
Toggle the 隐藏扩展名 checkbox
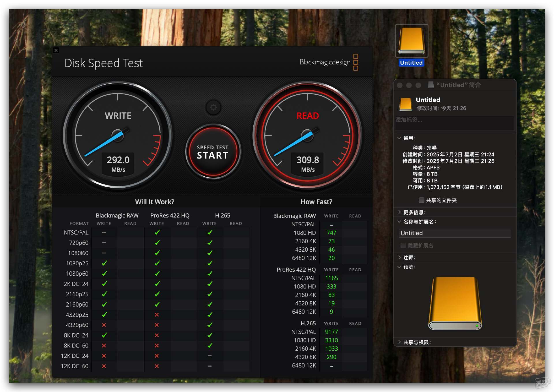403,245
